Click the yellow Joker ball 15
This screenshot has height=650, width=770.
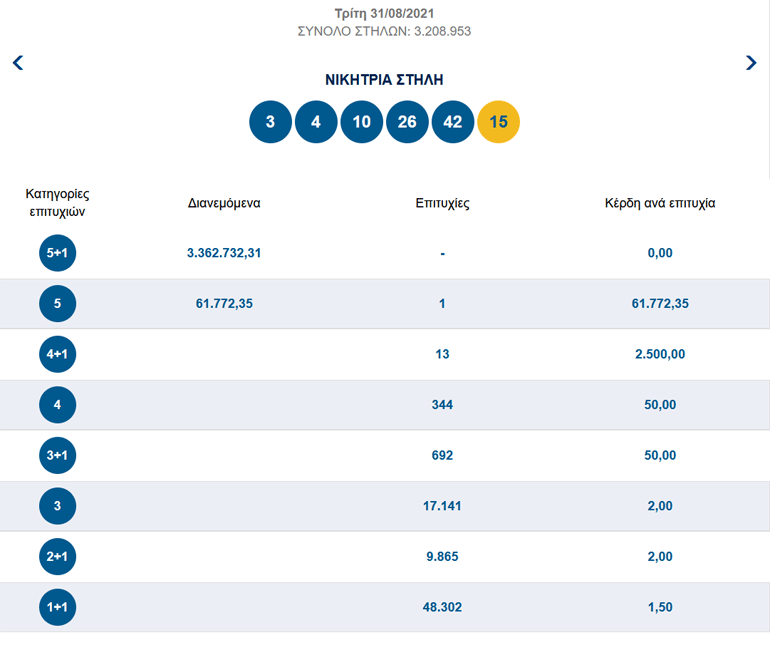(x=499, y=122)
